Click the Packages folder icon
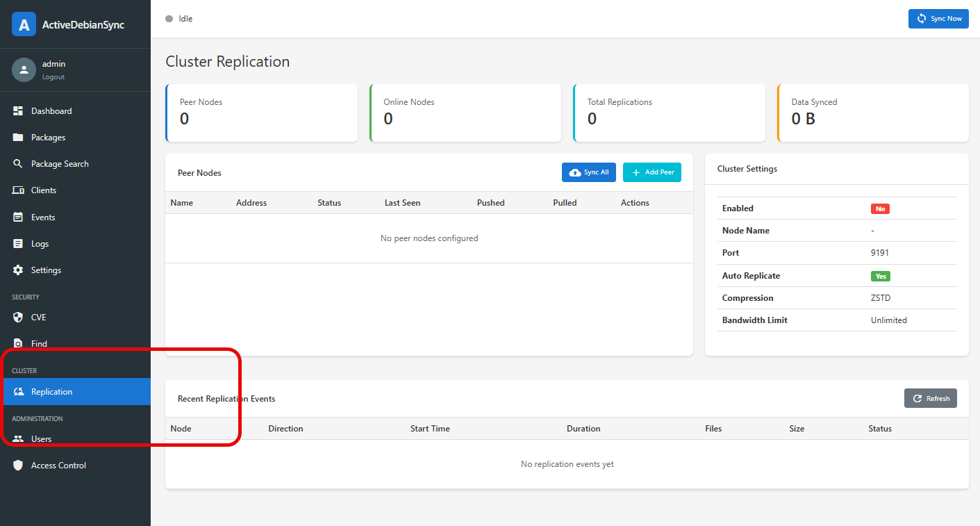 pyautogui.click(x=18, y=138)
